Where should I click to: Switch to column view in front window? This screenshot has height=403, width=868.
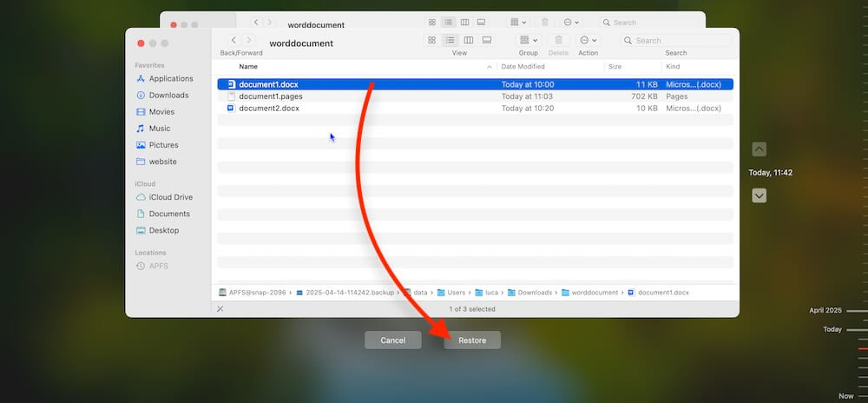(x=469, y=40)
